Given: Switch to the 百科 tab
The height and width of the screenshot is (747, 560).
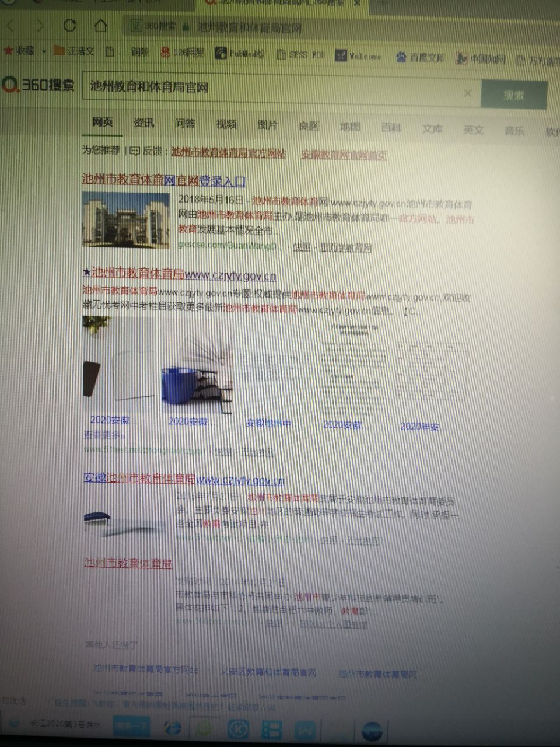Looking at the screenshot, I should pyautogui.click(x=391, y=128).
